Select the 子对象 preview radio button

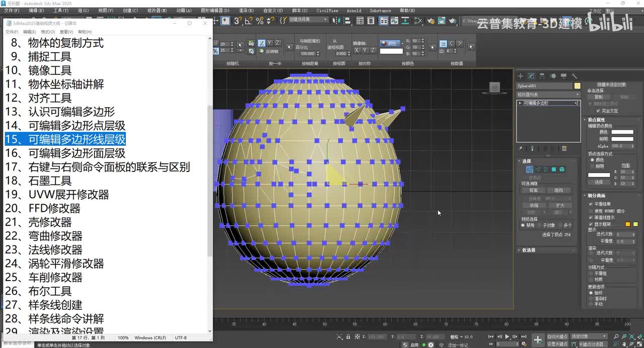(x=539, y=225)
